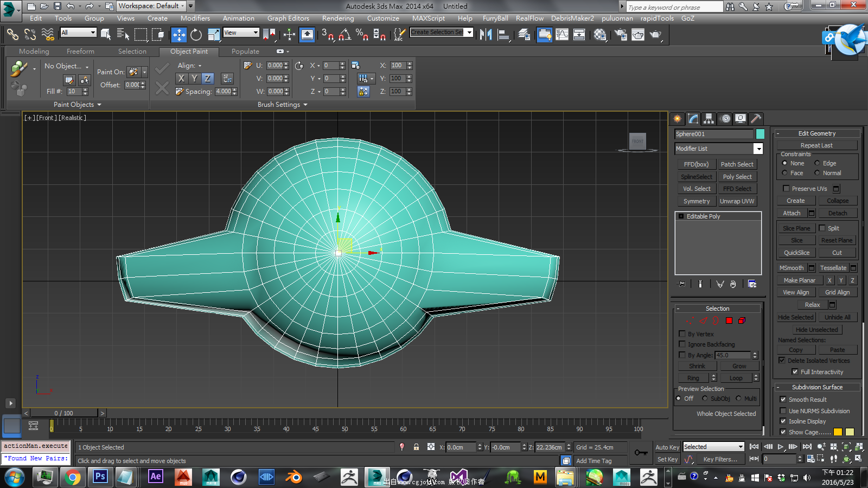Enable Use NURMS Subdivision checkbox
The width and height of the screenshot is (868, 488).
[783, 411]
